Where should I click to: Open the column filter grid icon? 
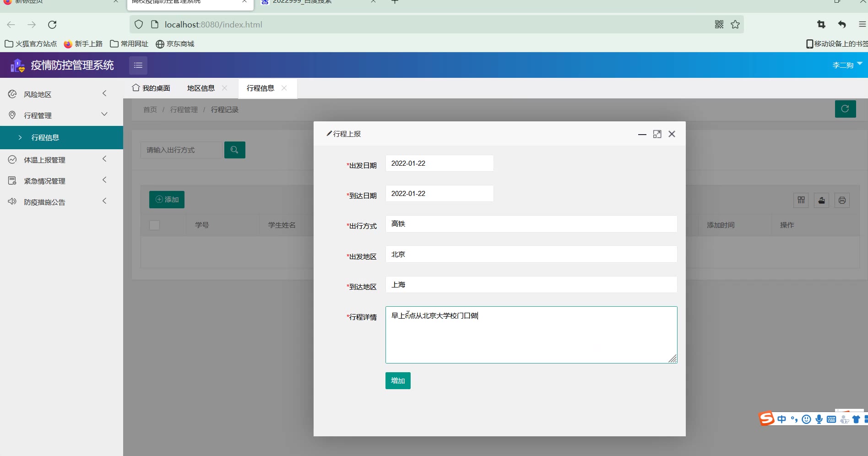click(x=801, y=200)
